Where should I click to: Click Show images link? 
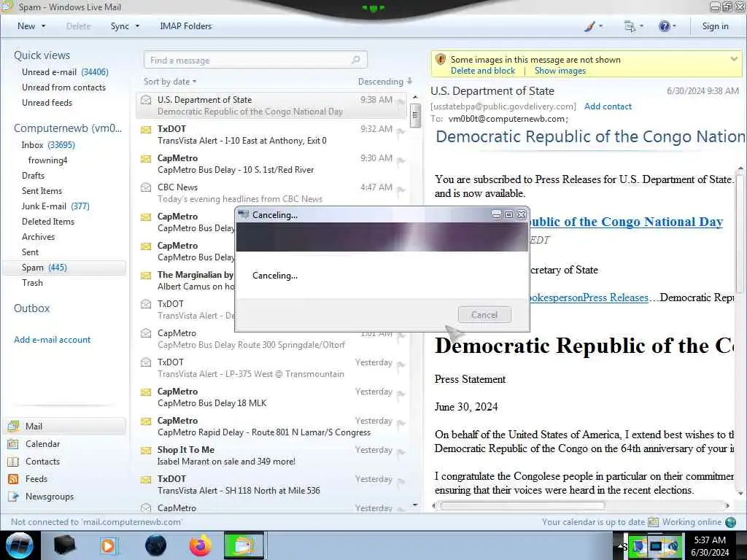click(560, 71)
